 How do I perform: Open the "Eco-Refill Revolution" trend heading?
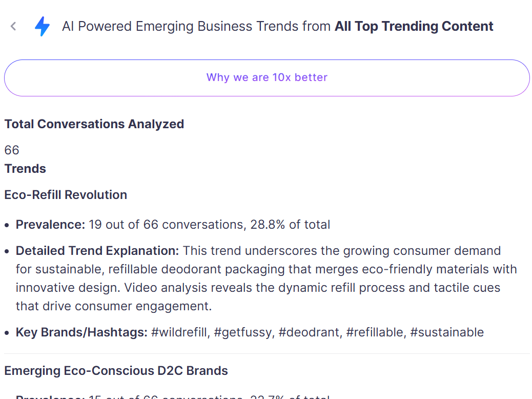[66, 195]
